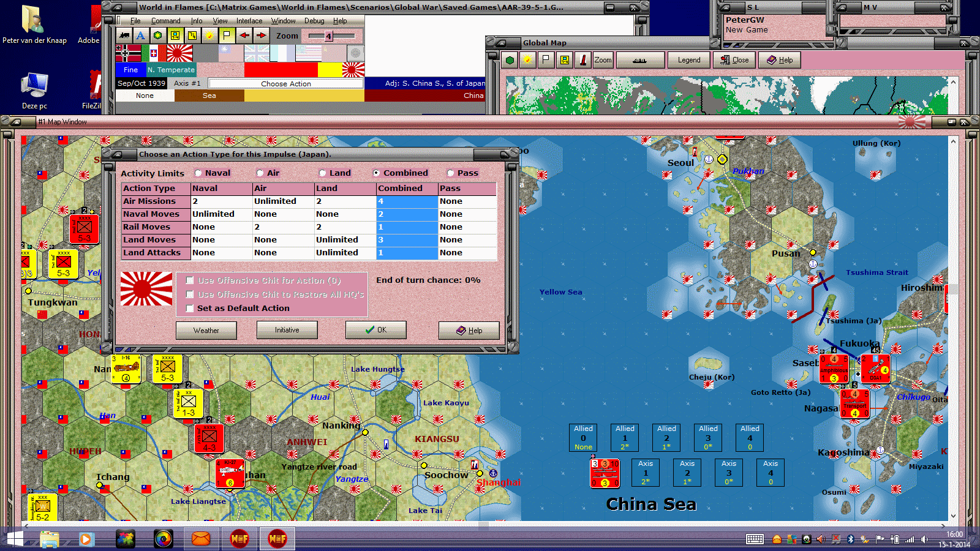
Task: Click the blue letter A toolbar icon
Action: [x=141, y=36]
